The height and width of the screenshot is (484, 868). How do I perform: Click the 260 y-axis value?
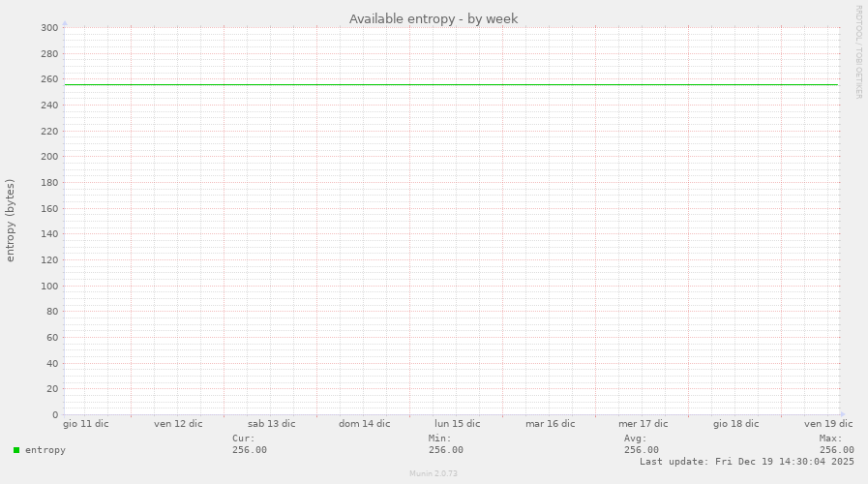[x=49, y=79]
